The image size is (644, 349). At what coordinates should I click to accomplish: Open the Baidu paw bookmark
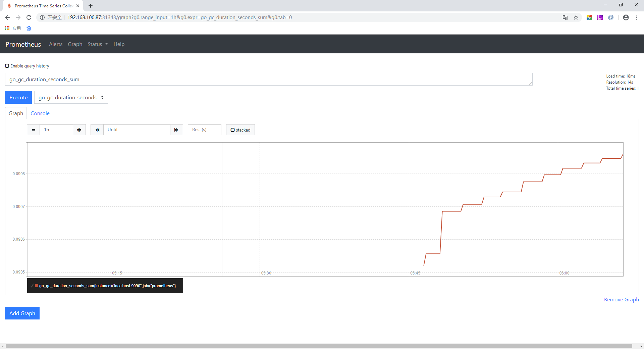[29, 28]
